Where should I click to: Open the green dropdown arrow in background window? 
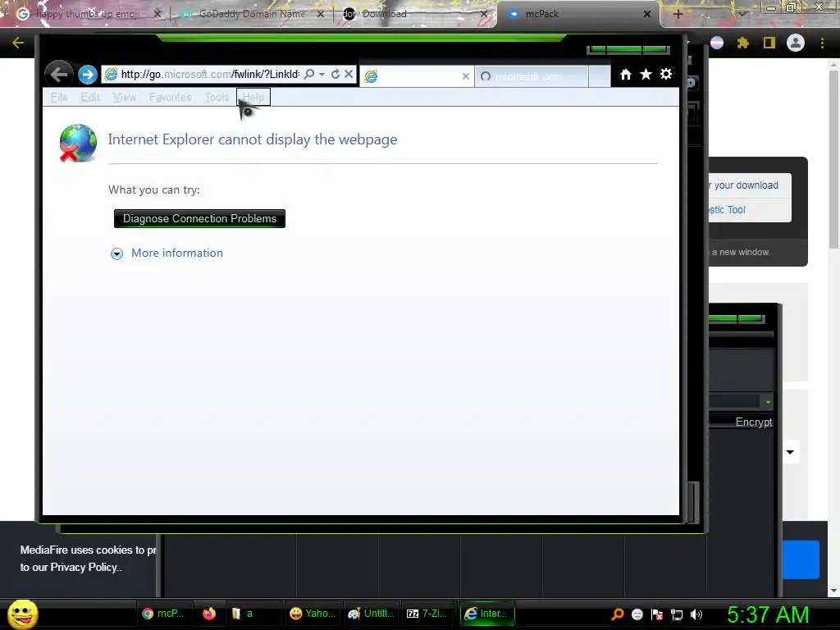[768, 402]
